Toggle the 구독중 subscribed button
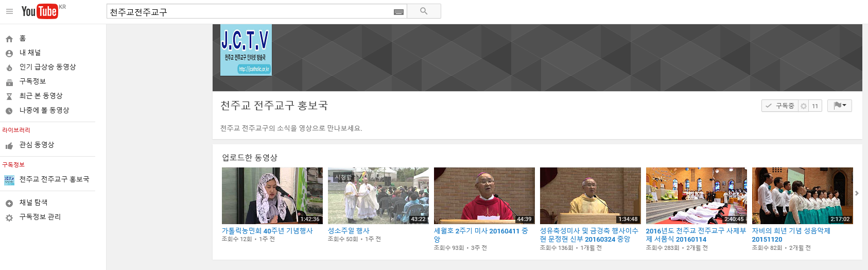 (780, 106)
